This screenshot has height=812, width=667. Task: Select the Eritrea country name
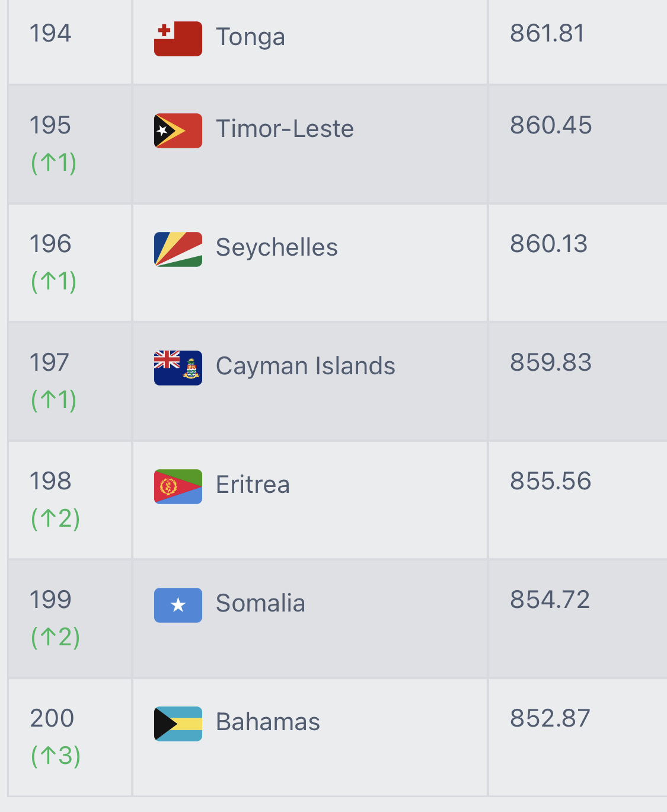(253, 485)
